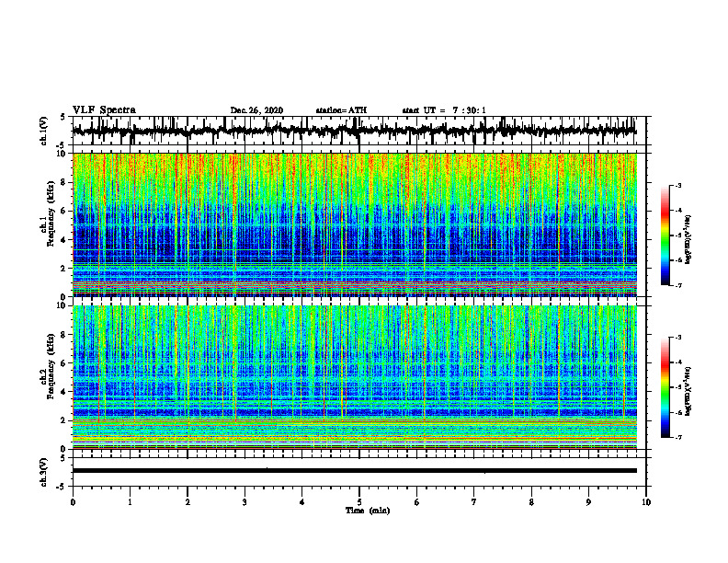The height and width of the screenshot is (563, 728).
Task: Click the "6" kHz tick of ch.1 spectrogram
Action: click(64, 211)
